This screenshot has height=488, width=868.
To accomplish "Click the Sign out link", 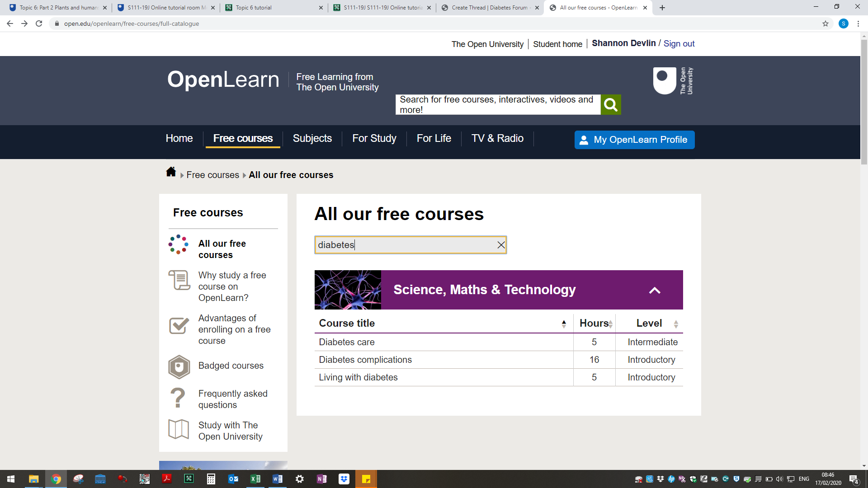I will click(679, 44).
